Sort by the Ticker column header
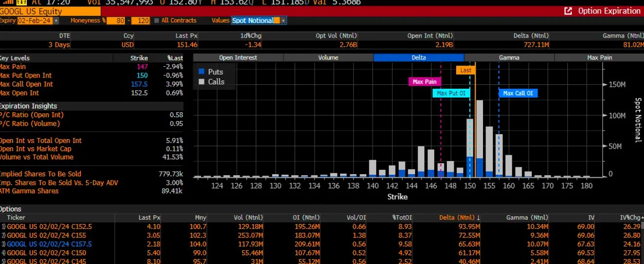This screenshot has height=264, width=644. click(16, 218)
